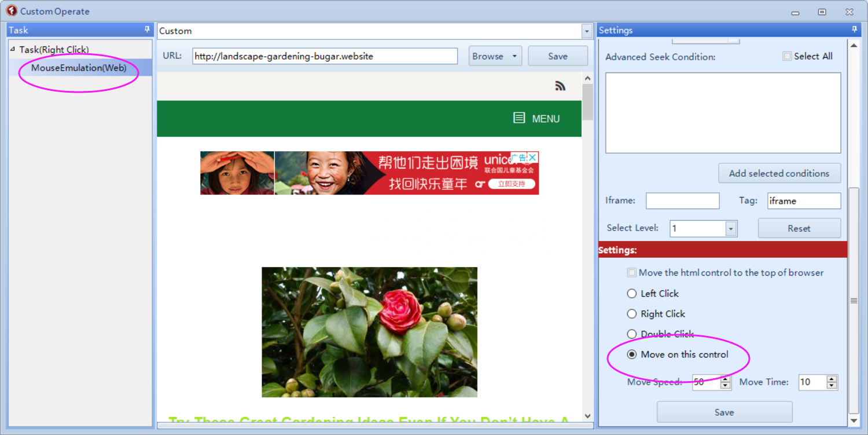Open the Select Level dropdown
The width and height of the screenshot is (868, 435).
731,229
